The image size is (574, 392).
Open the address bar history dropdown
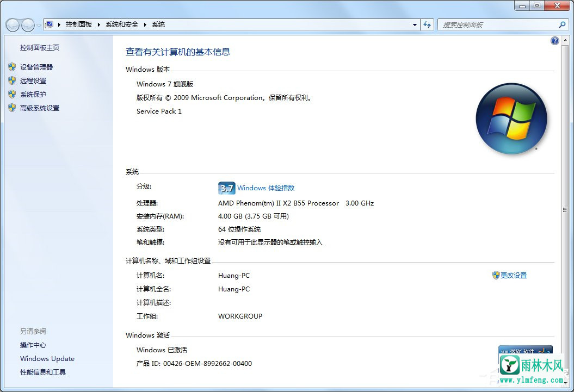coord(415,25)
